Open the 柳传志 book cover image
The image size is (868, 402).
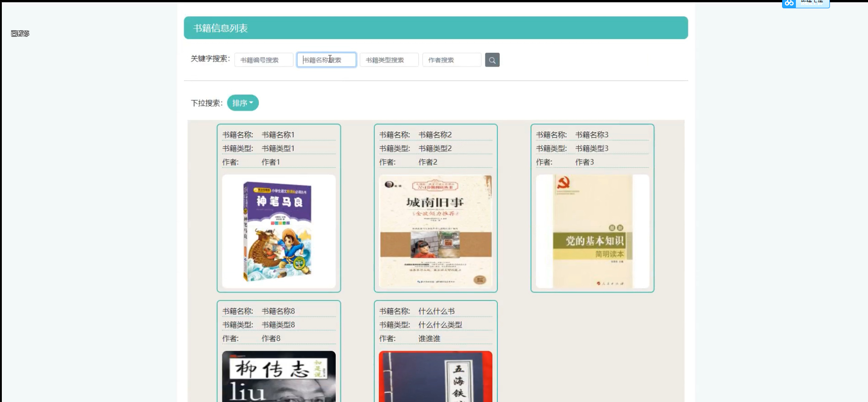[279, 376]
